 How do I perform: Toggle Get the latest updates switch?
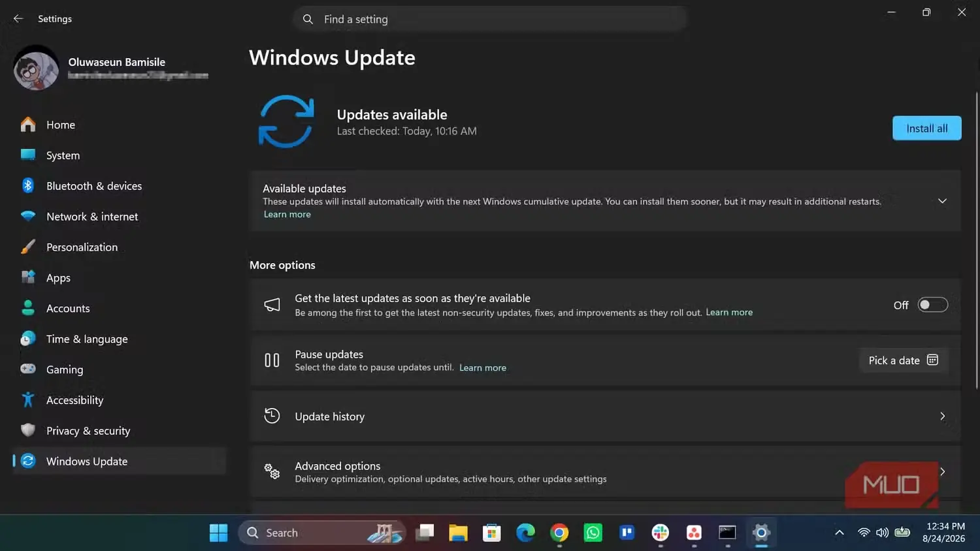[932, 305]
